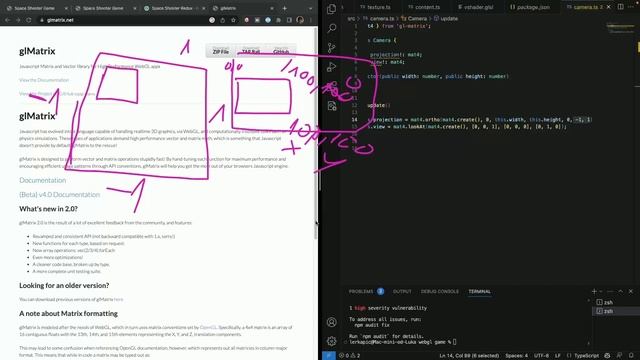Screen dimensions: 640x360
Task: Open the GitHub button on the glMatrix page
Action: pos(281,51)
